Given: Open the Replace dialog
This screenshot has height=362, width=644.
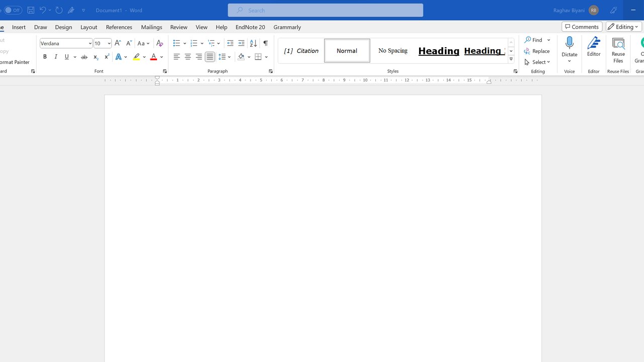Looking at the screenshot, I should pos(537,51).
